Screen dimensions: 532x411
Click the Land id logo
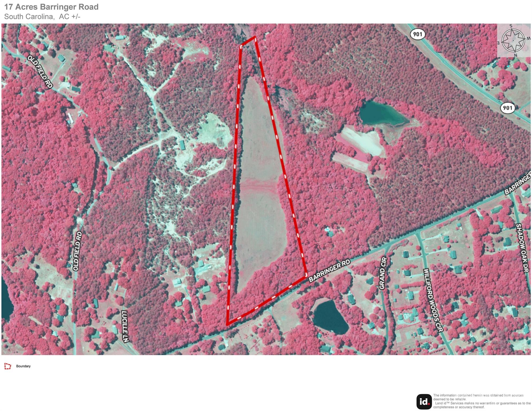(424, 401)
